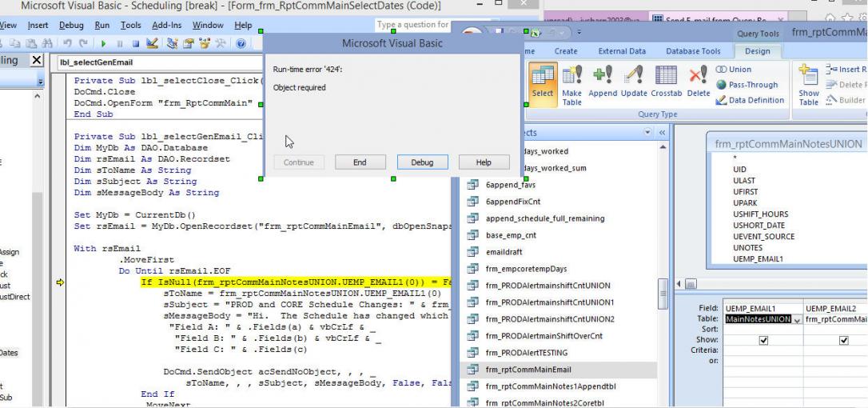Click the Crosstab query icon
This screenshot has width=868, height=408.
click(x=666, y=82)
